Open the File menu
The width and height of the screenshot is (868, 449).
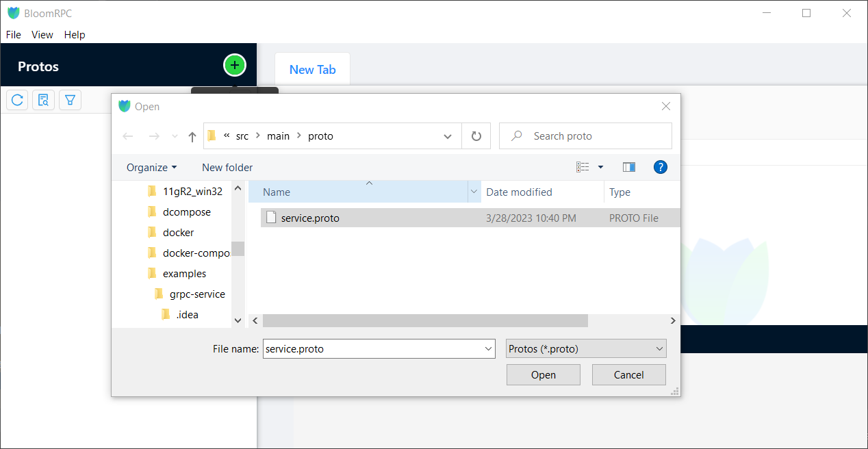14,35
